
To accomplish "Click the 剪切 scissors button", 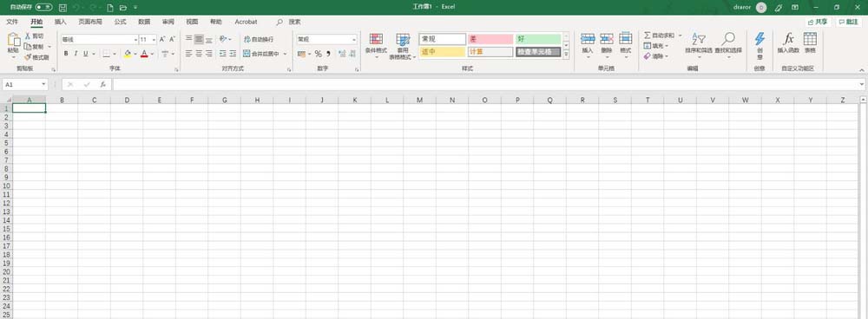I will [x=35, y=36].
